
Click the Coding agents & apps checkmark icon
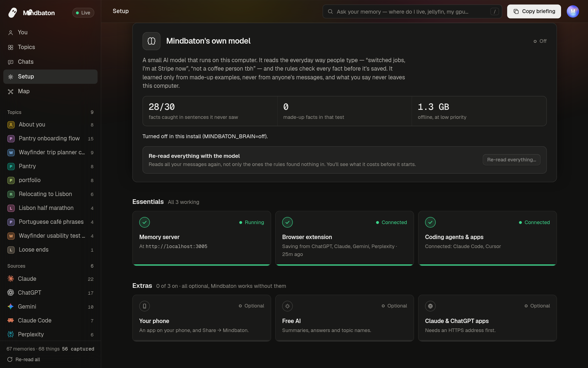pos(430,222)
